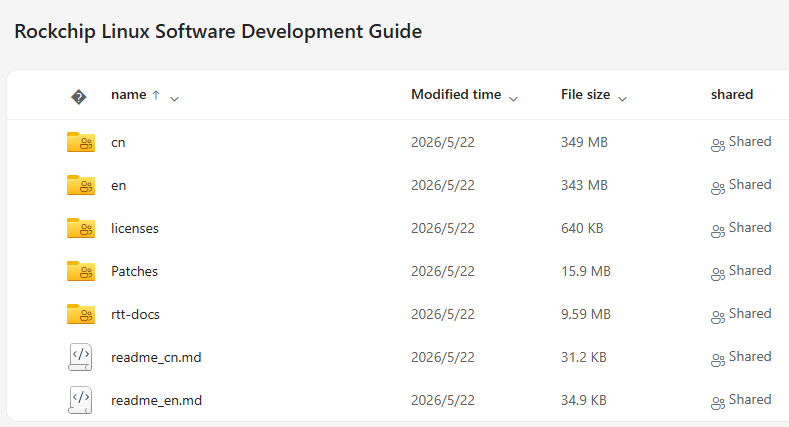The height and width of the screenshot is (427, 789).
Task: Sort by the name column header
Action: pos(129,95)
